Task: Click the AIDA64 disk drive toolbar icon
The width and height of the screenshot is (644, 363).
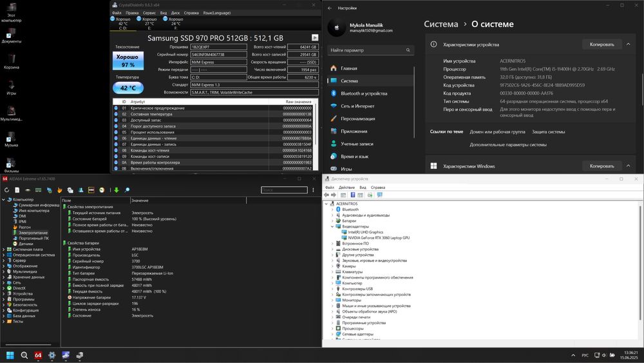Action: point(28,190)
